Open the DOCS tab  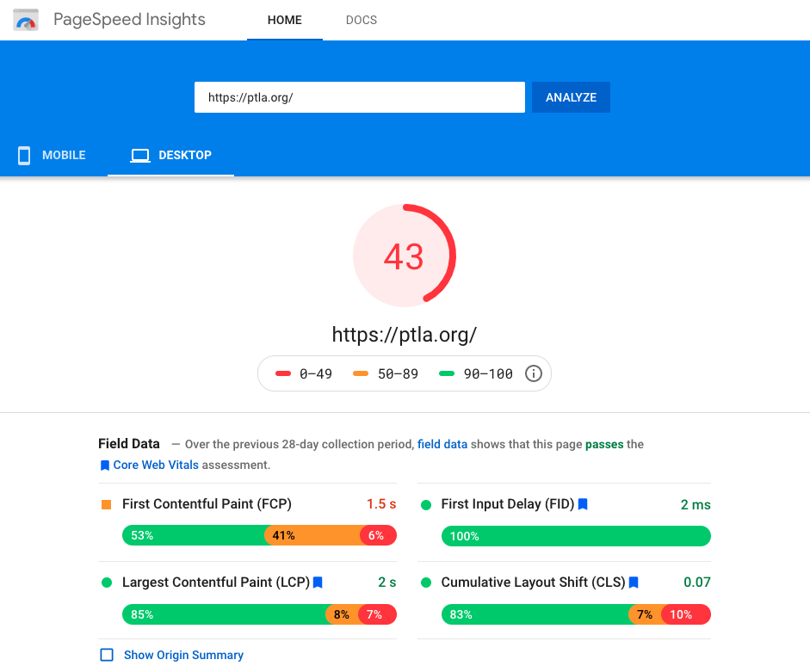coord(362,20)
